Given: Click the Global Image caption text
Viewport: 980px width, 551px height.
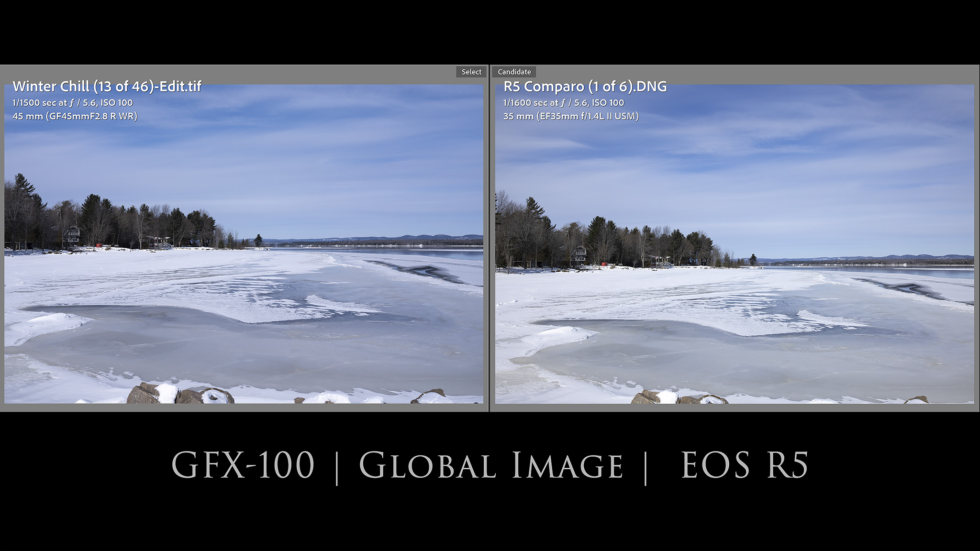Looking at the screenshot, I should click(x=491, y=465).
